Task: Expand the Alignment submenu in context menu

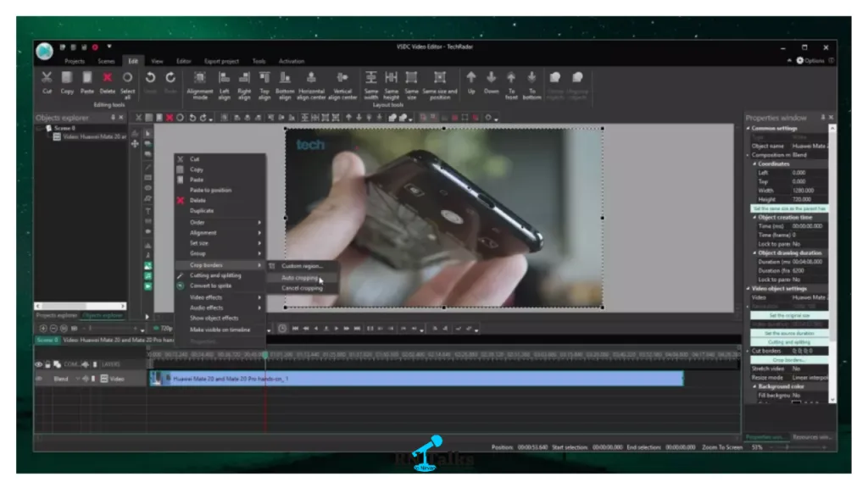Action: pos(220,233)
